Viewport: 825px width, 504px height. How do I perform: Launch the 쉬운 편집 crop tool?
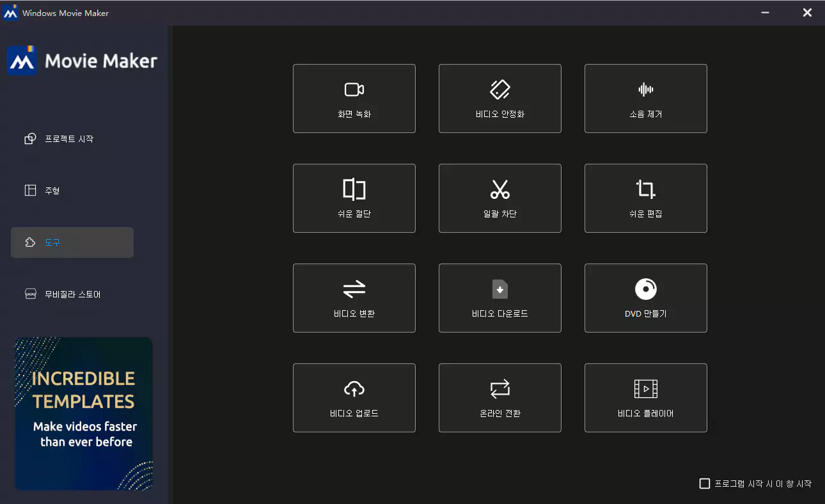646,198
